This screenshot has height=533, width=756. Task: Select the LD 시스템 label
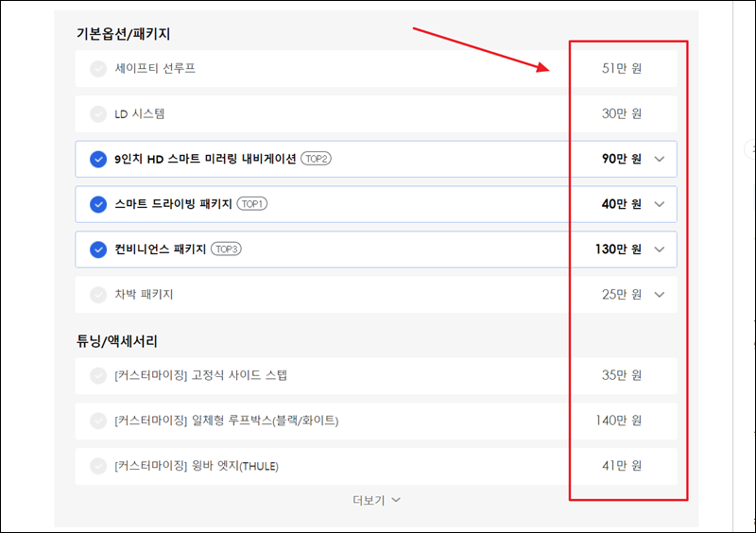pos(139,113)
